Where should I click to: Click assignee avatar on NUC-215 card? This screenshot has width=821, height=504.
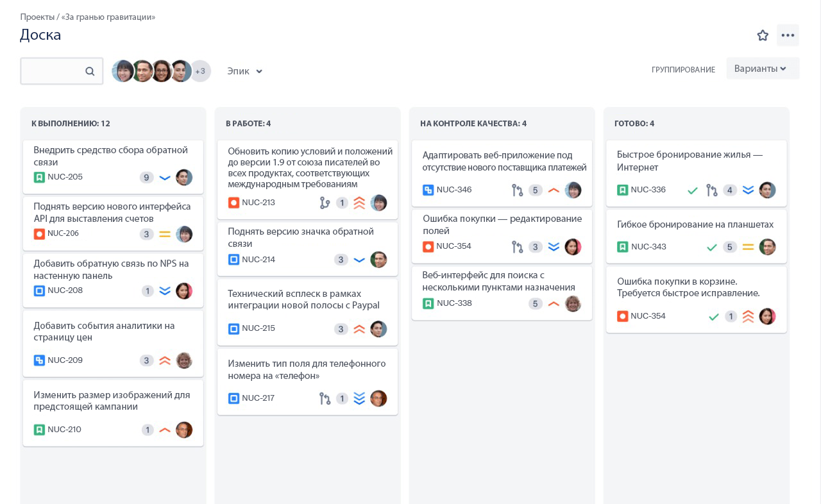[x=378, y=329]
